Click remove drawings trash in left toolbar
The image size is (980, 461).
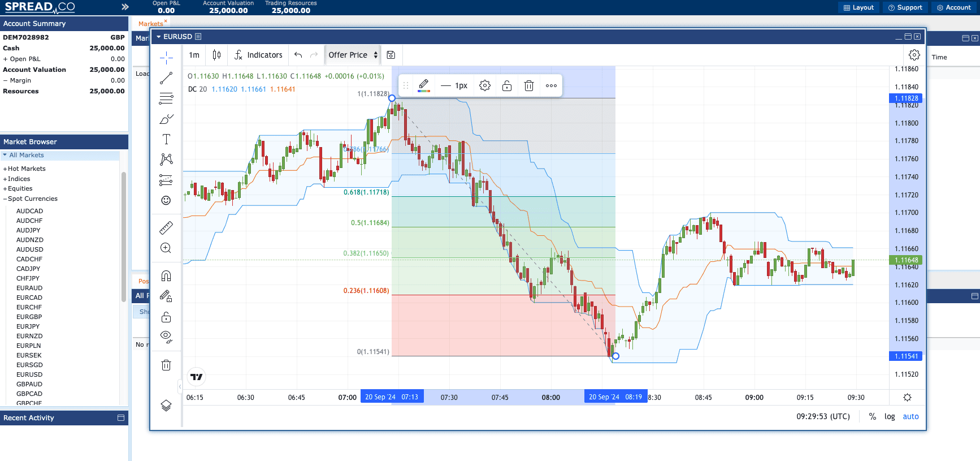pos(166,365)
